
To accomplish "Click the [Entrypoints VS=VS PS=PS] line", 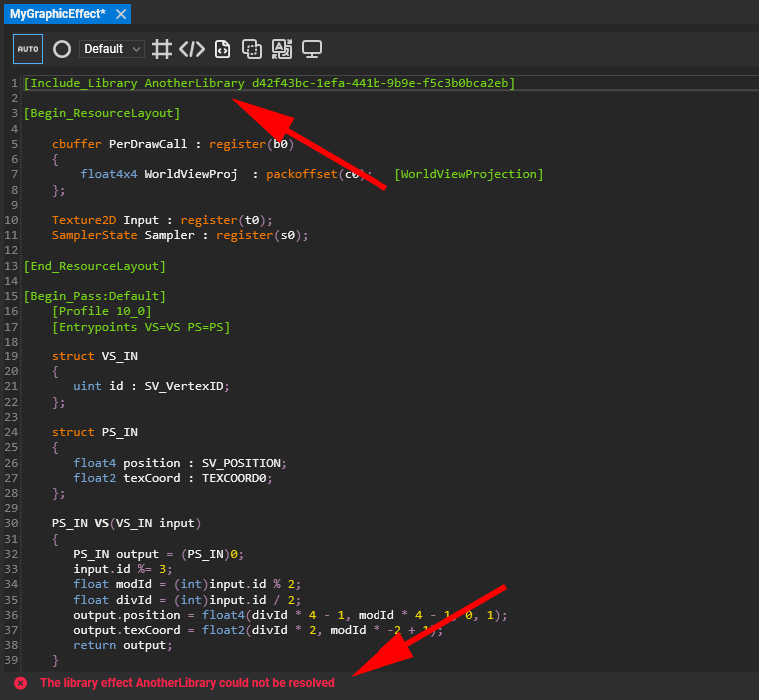I will point(141,327).
